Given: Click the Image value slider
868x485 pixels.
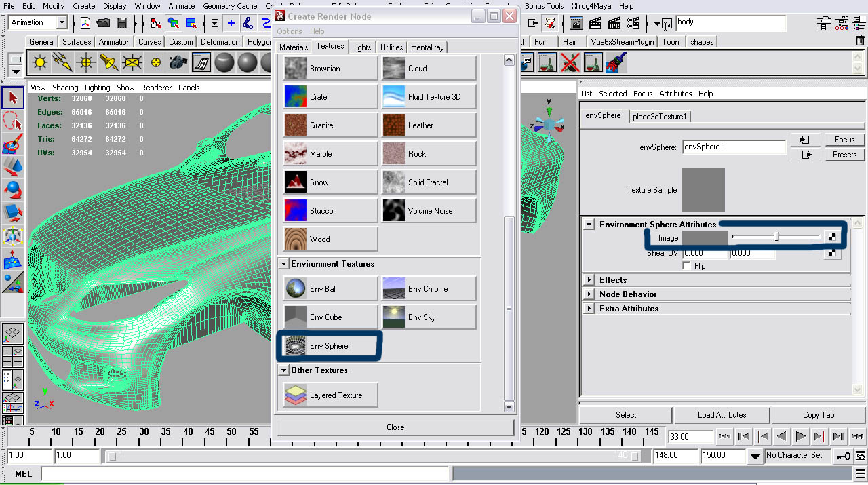Looking at the screenshot, I should pyautogui.click(x=776, y=237).
